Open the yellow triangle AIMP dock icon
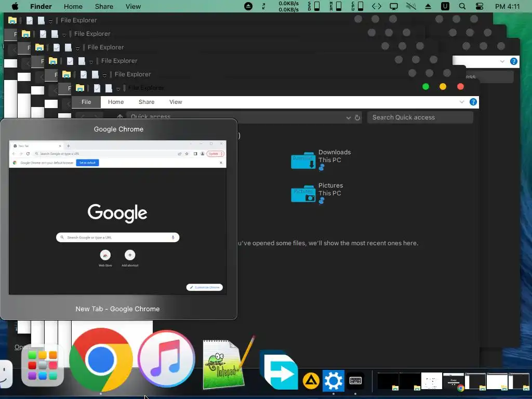This screenshot has height=399, width=532. coord(311,381)
